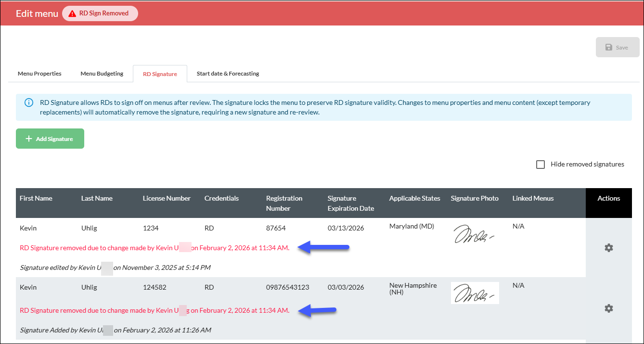Viewport: 644px width, 344px height.
Task: Click the Add Signature button
Action: click(x=50, y=139)
